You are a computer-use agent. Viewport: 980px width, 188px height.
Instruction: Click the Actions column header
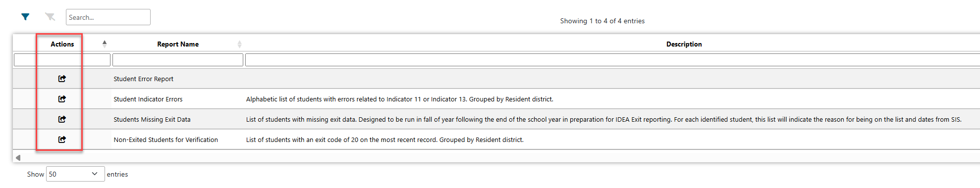coord(62,44)
